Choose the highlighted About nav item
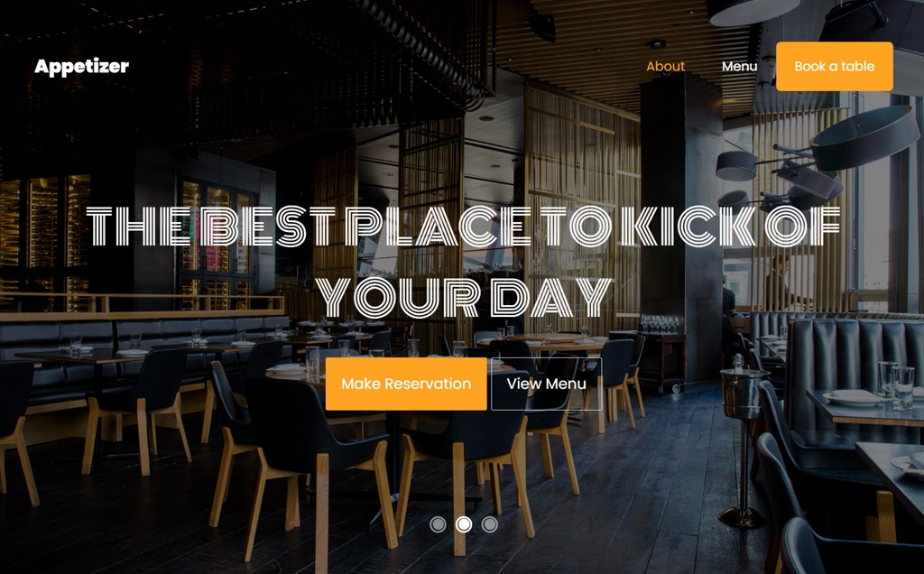Screen dimensions: 924x574 click(x=665, y=66)
